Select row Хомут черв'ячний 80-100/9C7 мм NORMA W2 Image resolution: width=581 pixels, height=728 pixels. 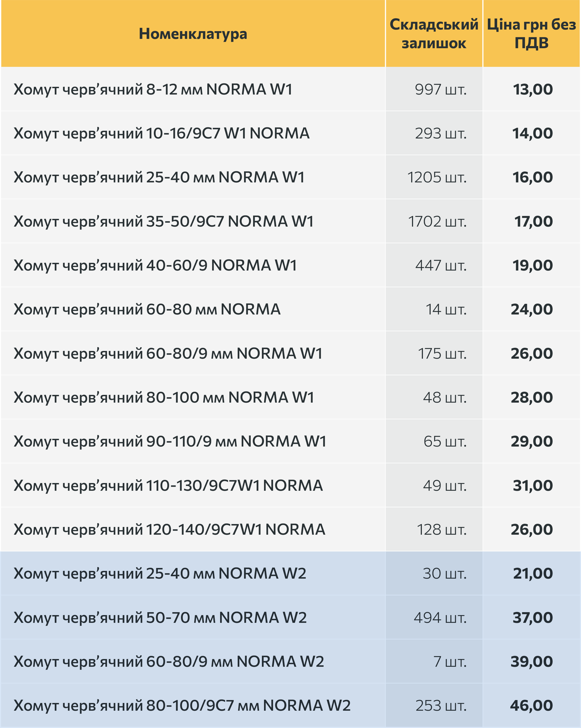pyautogui.click(x=290, y=705)
